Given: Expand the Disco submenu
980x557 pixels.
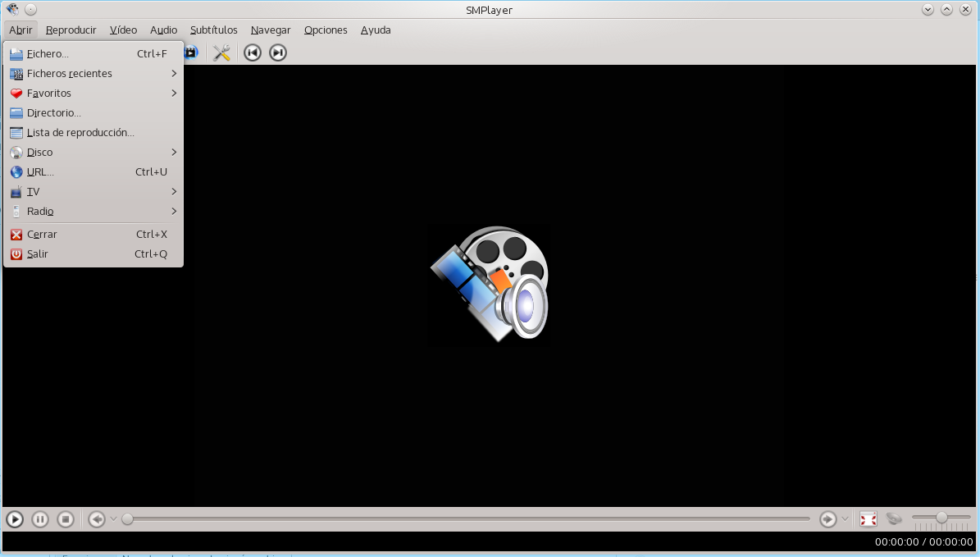Looking at the screenshot, I should (93, 153).
